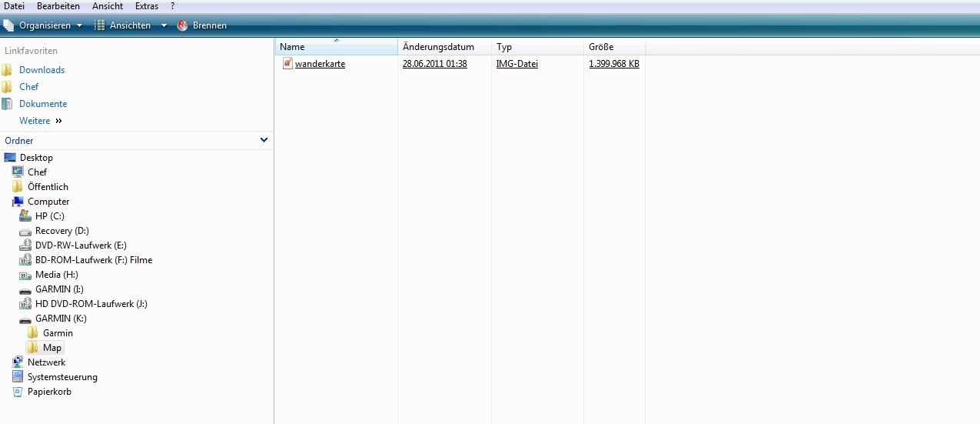This screenshot has width=980, height=424.
Task: Select Recovery (D:) drive
Action: (63, 231)
